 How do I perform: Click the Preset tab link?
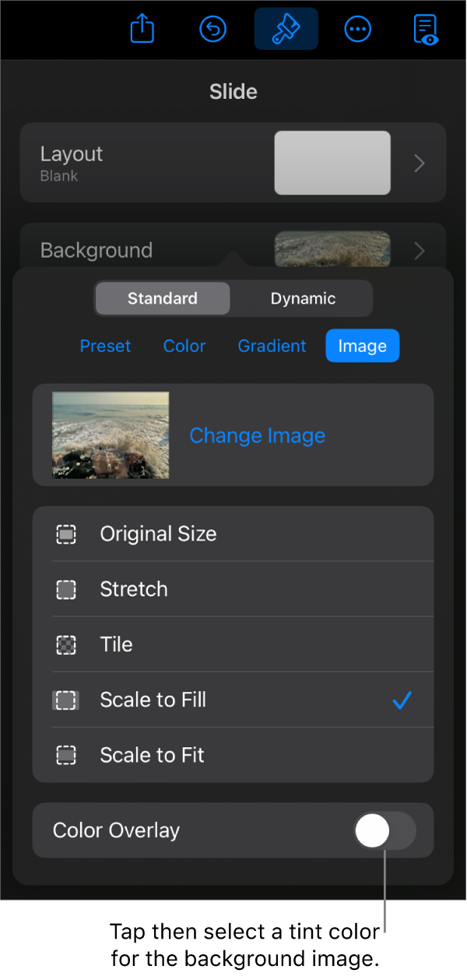[x=105, y=346]
